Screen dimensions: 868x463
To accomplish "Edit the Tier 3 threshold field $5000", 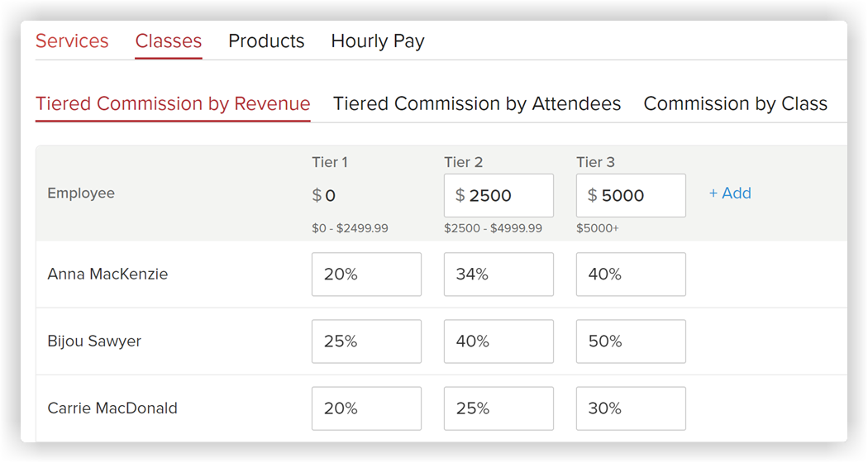I will [631, 195].
